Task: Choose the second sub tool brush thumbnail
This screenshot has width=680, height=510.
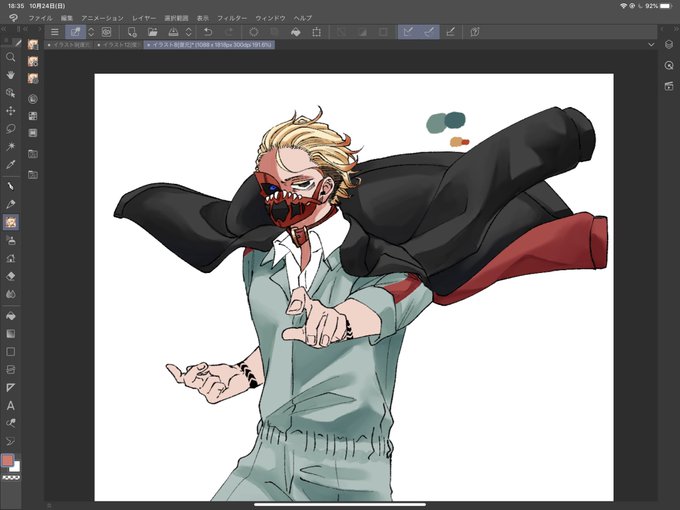Action: 33,62
